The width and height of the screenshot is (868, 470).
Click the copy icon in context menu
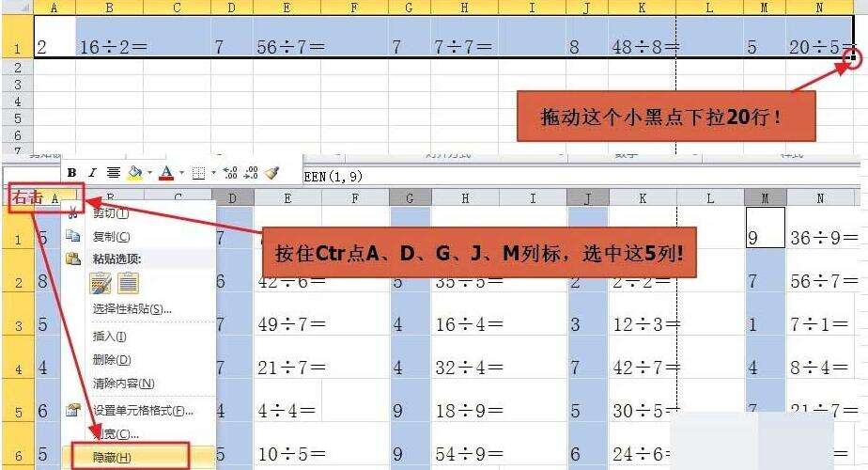pos(73,236)
